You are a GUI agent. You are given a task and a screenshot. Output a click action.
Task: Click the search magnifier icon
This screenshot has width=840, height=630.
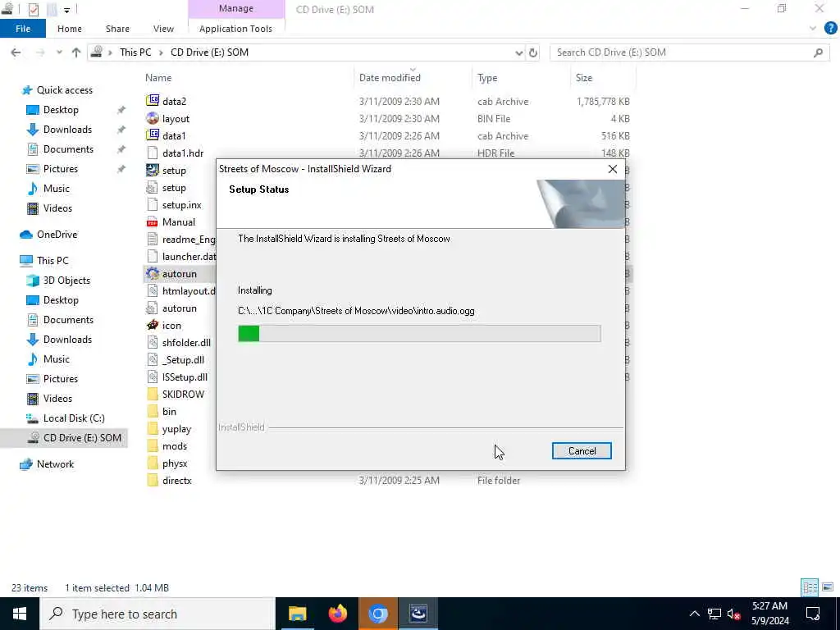tap(818, 52)
